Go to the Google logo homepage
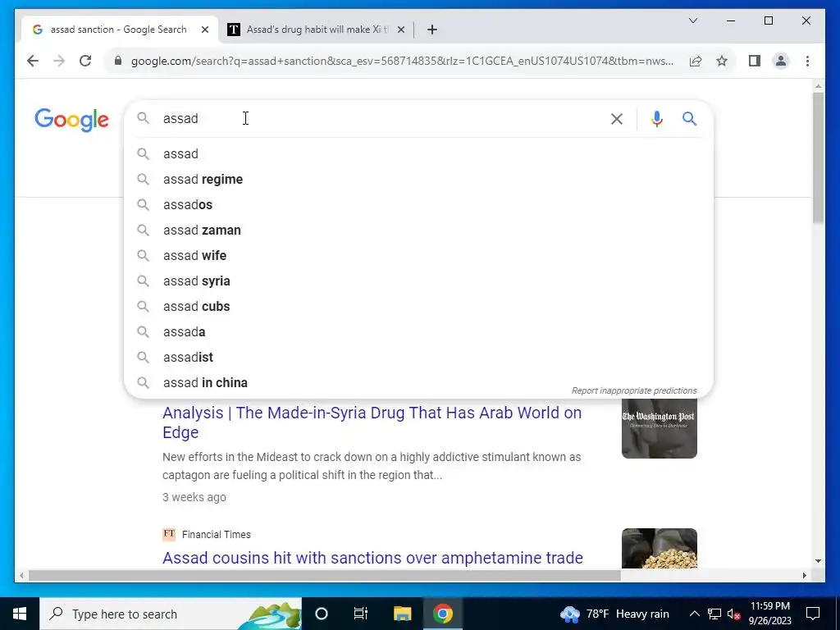The image size is (840, 630). click(x=72, y=120)
